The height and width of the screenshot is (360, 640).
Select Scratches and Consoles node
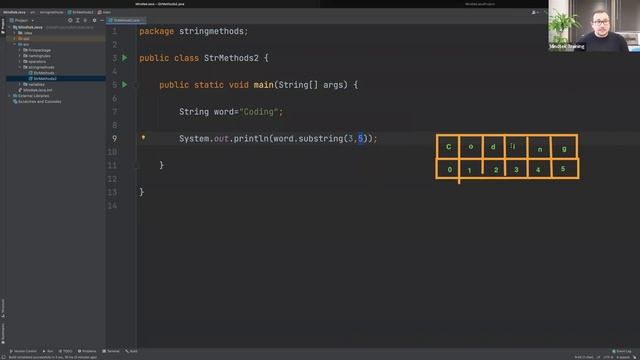click(x=38, y=102)
